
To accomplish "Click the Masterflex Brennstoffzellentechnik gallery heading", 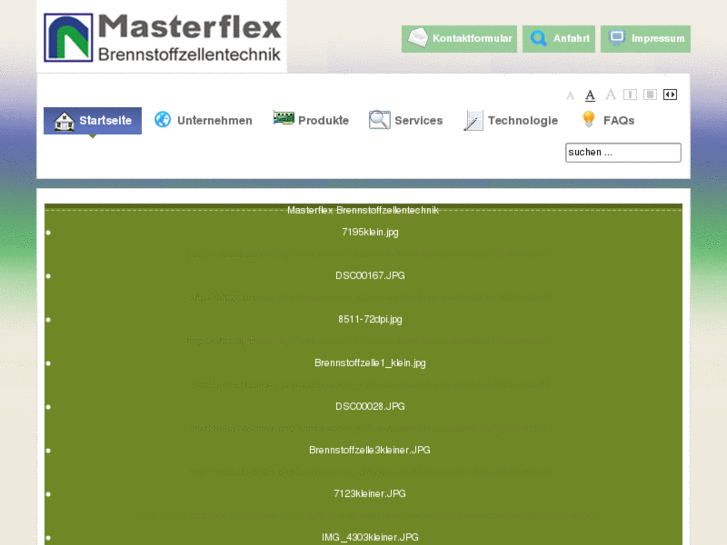I will point(363,211).
